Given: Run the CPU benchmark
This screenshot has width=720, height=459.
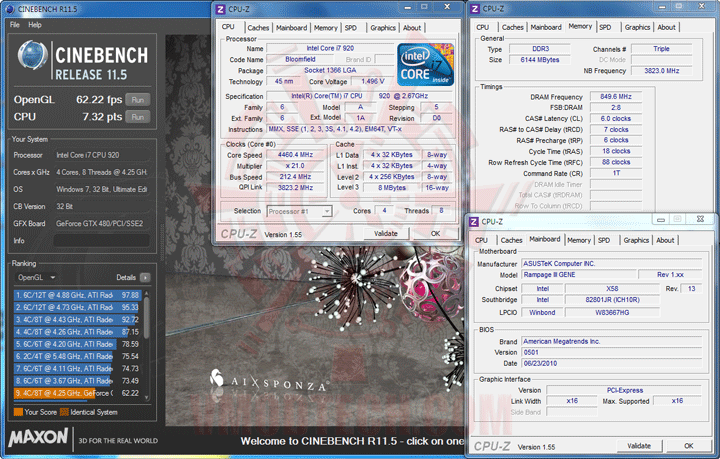Looking at the screenshot, I should tap(138, 117).
